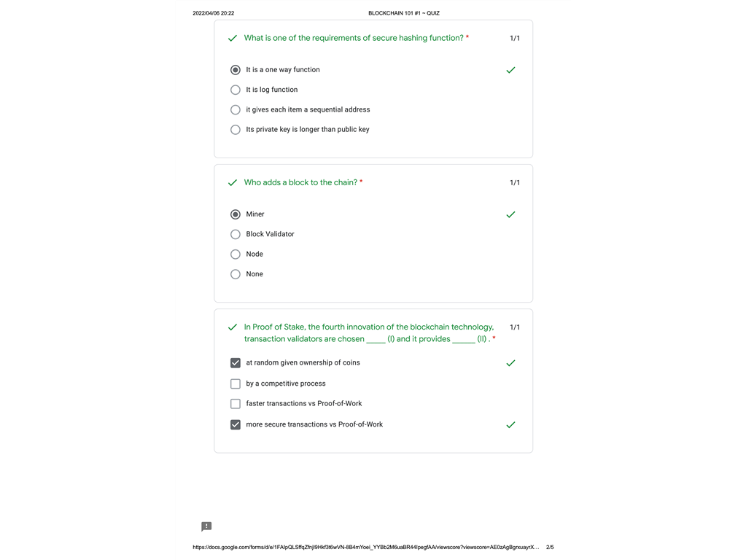
Task: Click the green check before 'Who adds a block'
Action: tap(233, 183)
